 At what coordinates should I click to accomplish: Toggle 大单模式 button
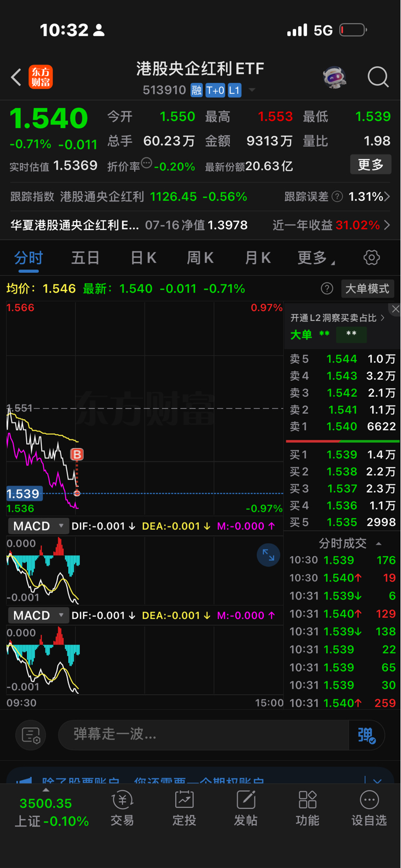[367, 288]
